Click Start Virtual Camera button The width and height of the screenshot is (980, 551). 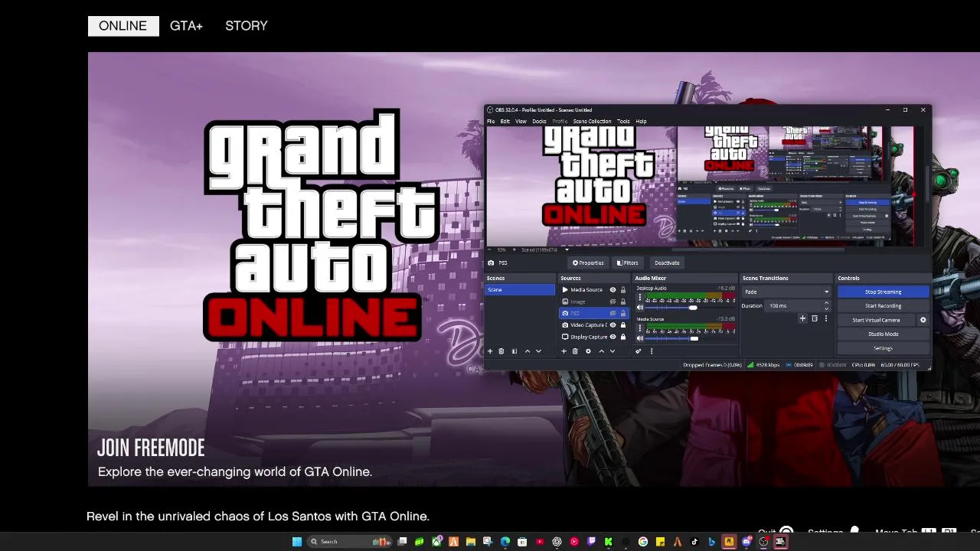pos(877,320)
